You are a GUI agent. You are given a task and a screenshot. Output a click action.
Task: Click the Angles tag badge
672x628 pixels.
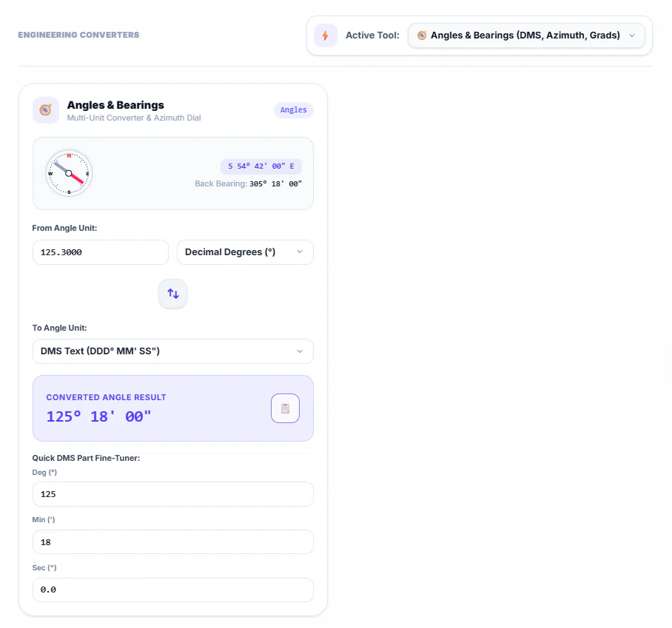(x=294, y=110)
